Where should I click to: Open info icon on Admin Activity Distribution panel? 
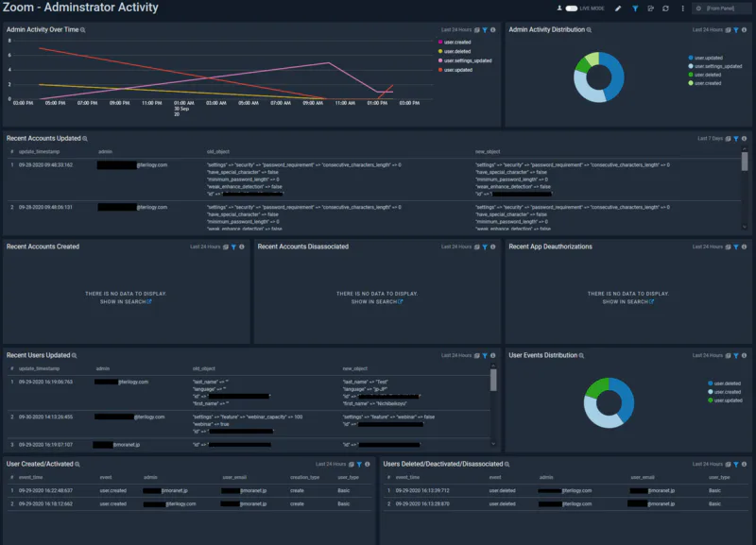pos(744,30)
